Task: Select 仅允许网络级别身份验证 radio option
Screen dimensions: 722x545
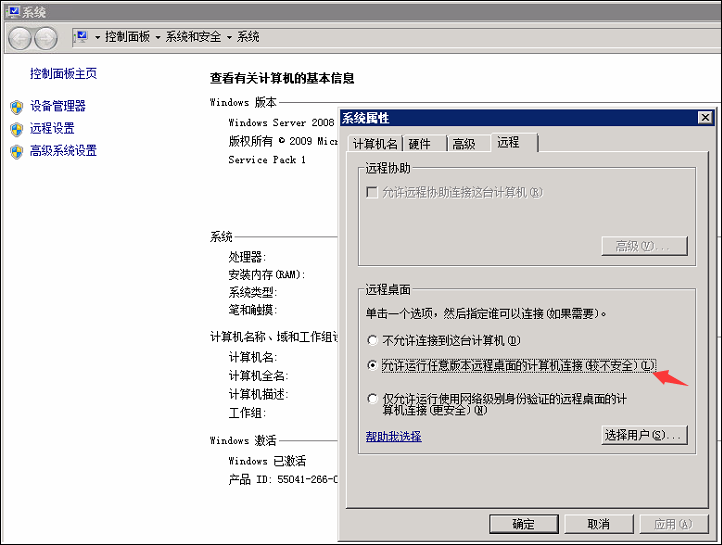Action: [x=373, y=398]
